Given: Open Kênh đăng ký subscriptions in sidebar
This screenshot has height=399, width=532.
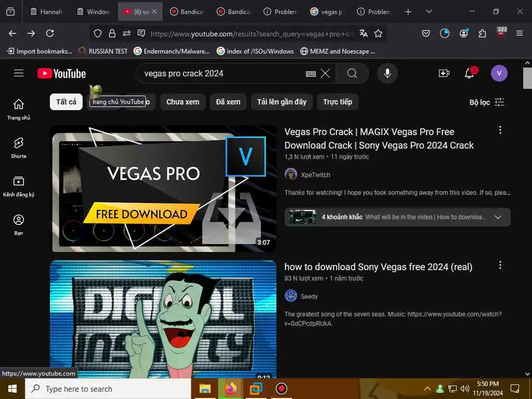Looking at the screenshot, I should tap(19, 187).
